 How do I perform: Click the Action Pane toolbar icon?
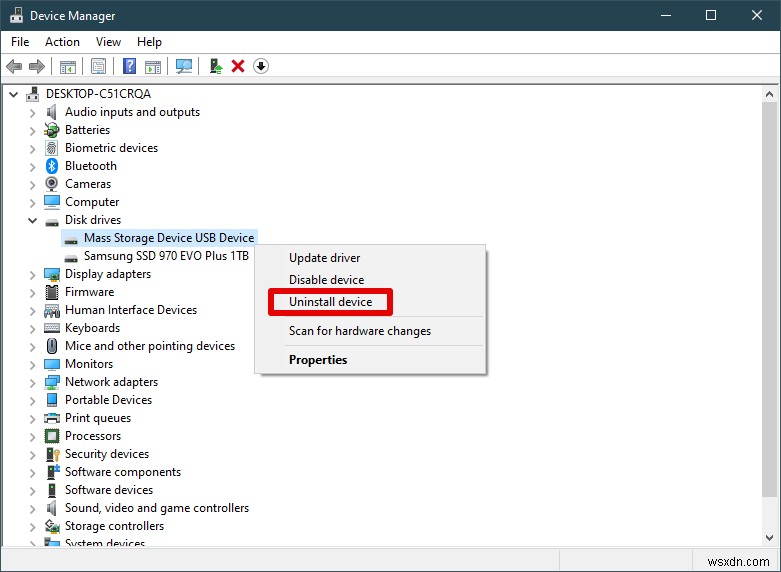coord(153,66)
